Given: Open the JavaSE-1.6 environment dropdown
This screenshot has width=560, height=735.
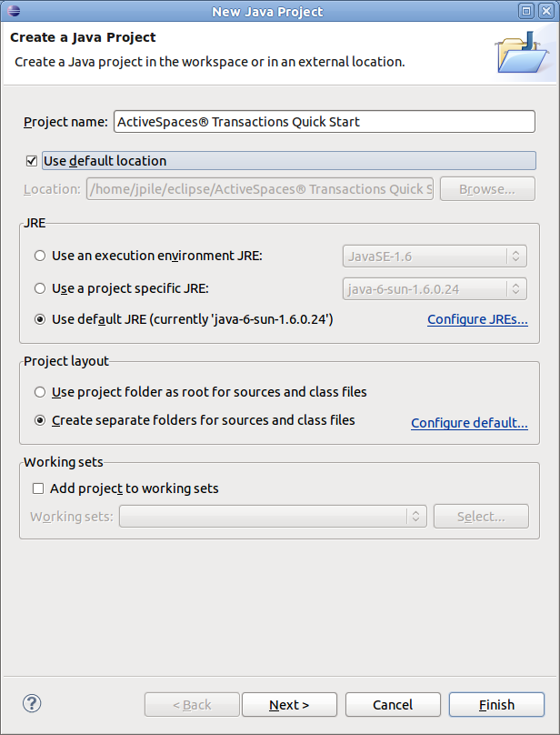Looking at the screenshot, I should pos(515,256).
